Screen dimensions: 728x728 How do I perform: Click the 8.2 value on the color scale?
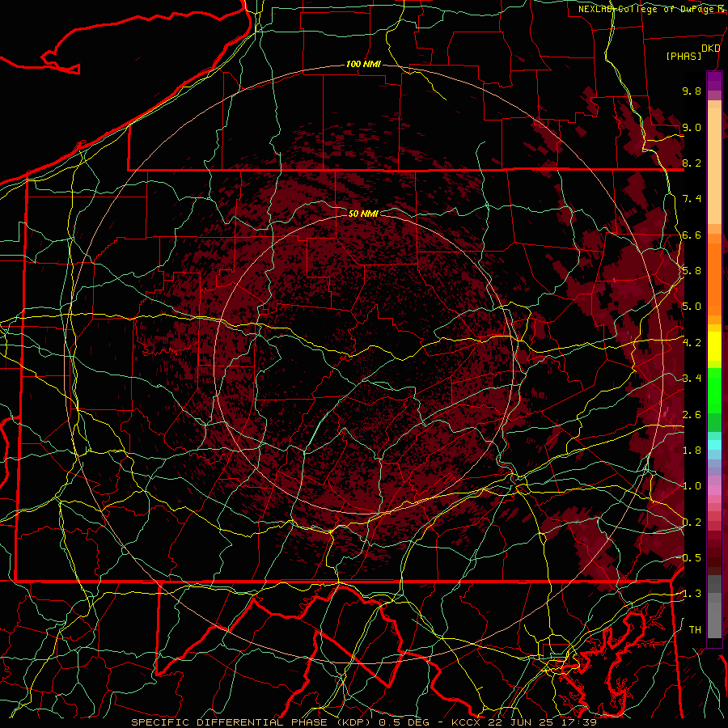coord(692,163)
